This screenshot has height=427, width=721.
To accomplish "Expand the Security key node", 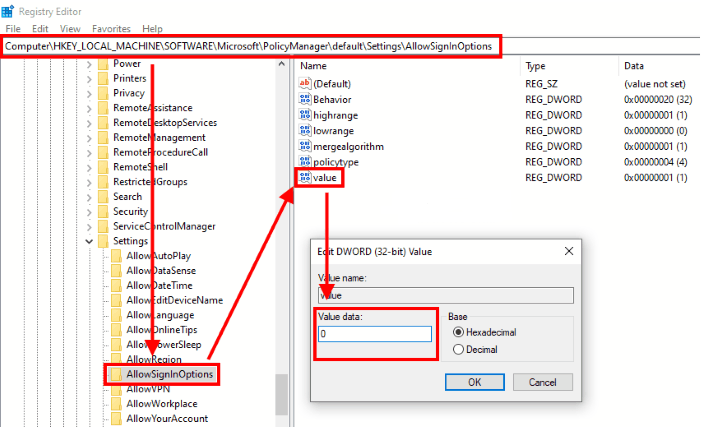I will pos(89,211).
